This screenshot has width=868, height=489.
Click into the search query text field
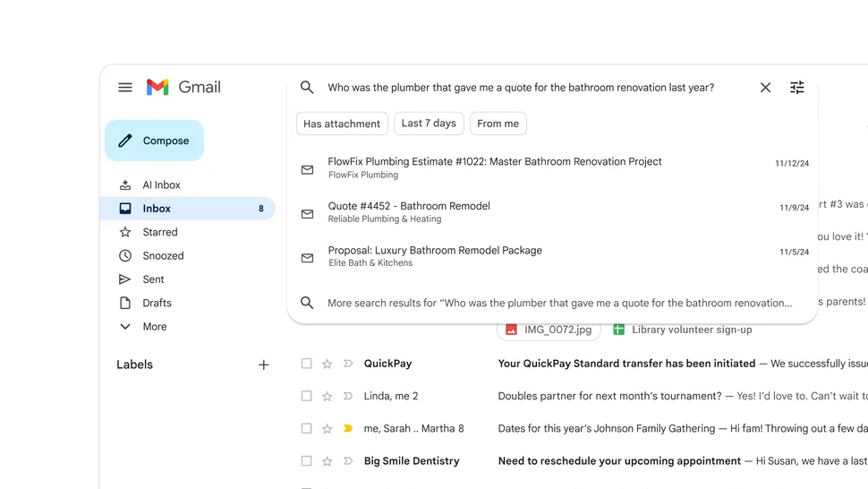(521, 88)
